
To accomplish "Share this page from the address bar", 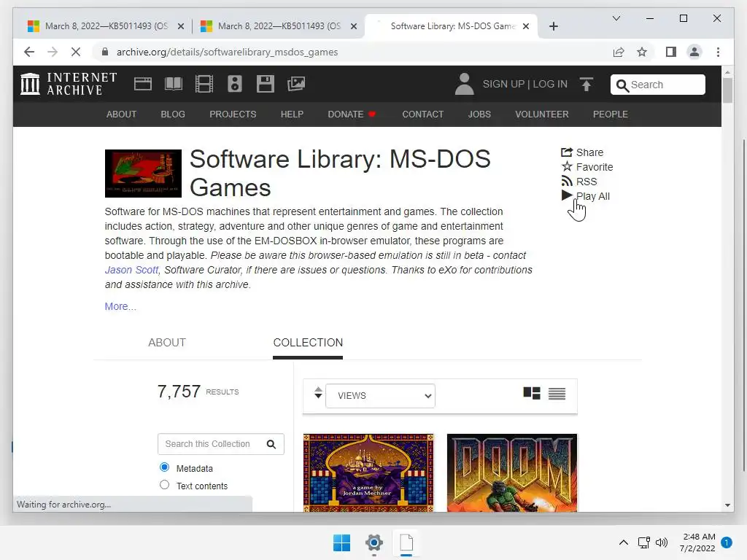I will coord(619,52).
